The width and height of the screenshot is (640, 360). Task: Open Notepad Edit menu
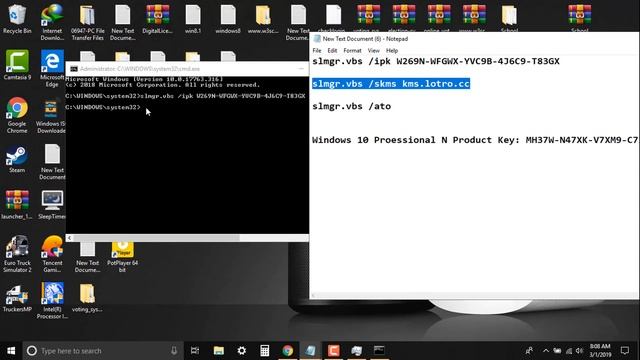(x=332, y=51)
